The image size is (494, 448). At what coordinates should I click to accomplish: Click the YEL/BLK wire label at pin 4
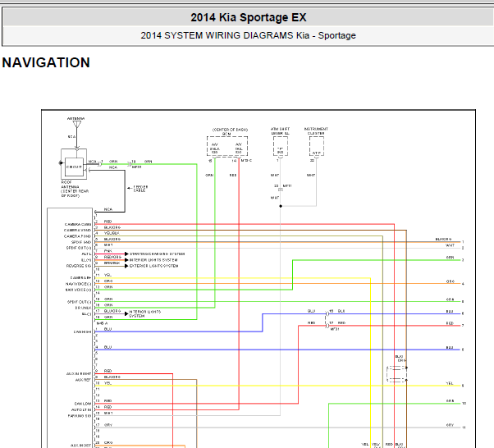112,233
